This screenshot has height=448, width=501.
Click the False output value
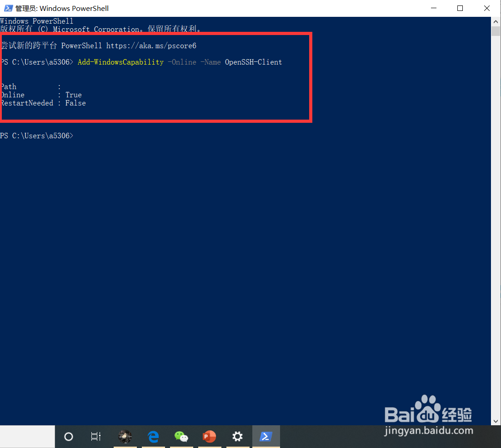75,103
